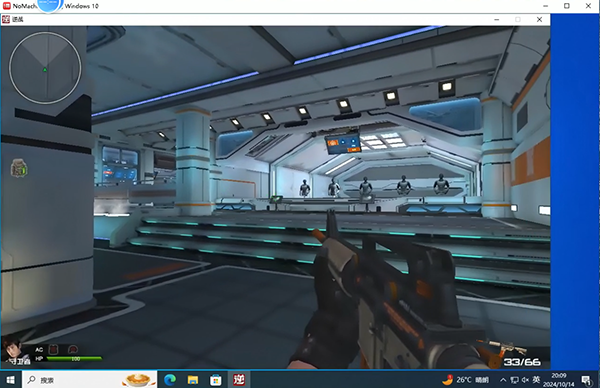Open the Windows Start menu

[x=11, y=380]
